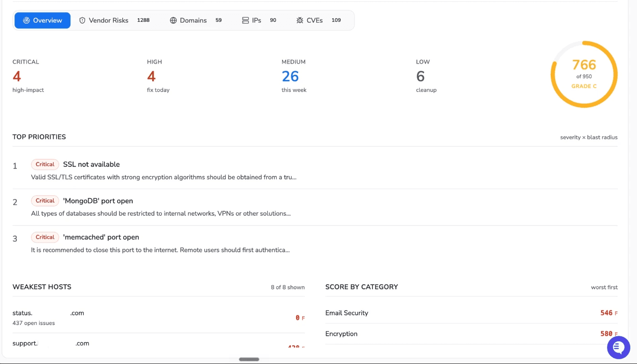Click the SSL/TLS certificates description text

coord(164,177)
